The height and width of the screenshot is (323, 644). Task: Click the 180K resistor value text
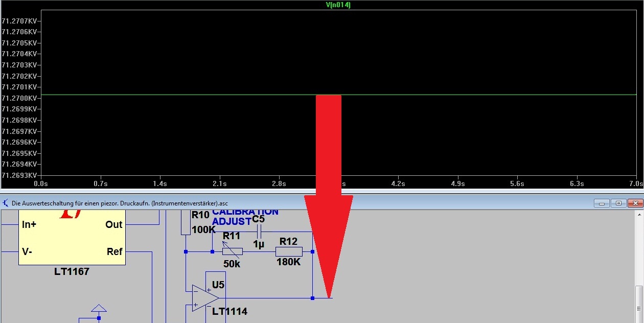[x=289, y=262]
